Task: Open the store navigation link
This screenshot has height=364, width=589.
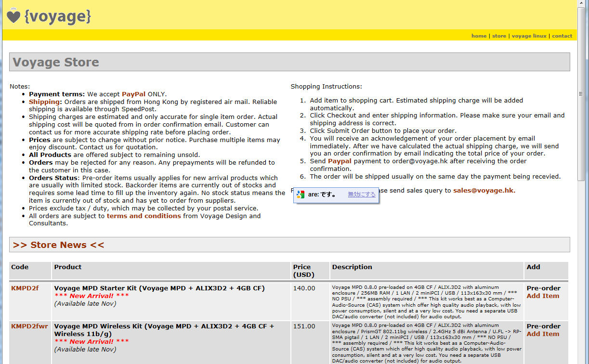Action: (x=499, y=36)
